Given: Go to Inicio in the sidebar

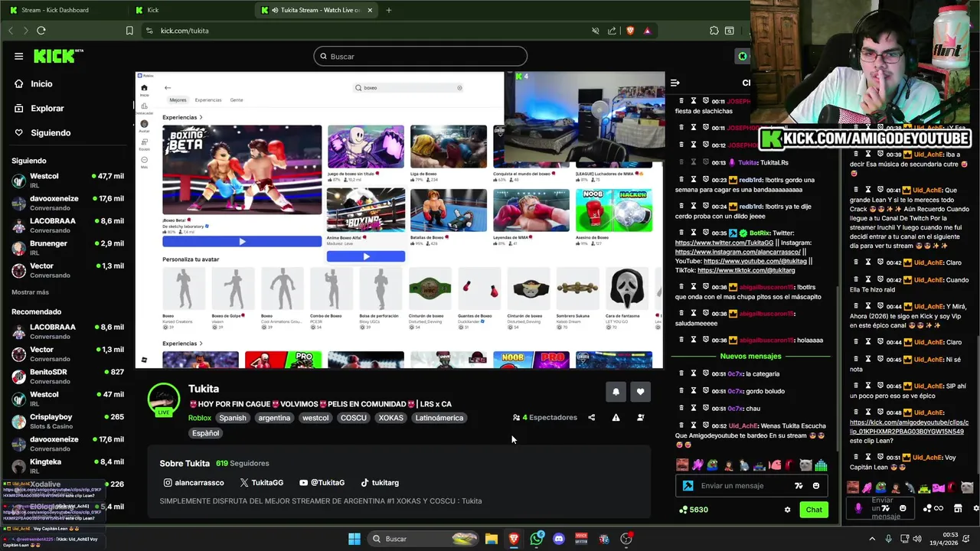Looking at the screenshot, I should pos(41,84).
